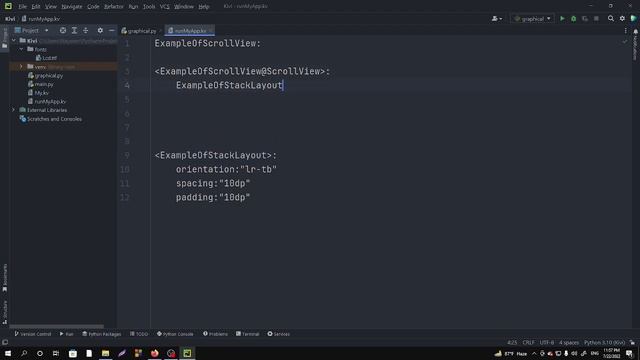Click the tool windows quick-access icon bottom-left
The width and height of the screenshot is (640, 360).
pyautogui.click(x=5, y=342)
